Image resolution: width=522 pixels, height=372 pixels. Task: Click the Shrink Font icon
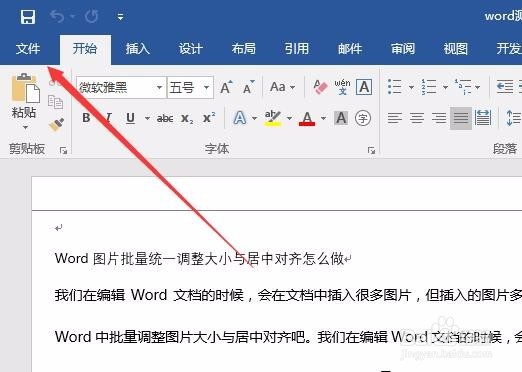coord(248,87)
